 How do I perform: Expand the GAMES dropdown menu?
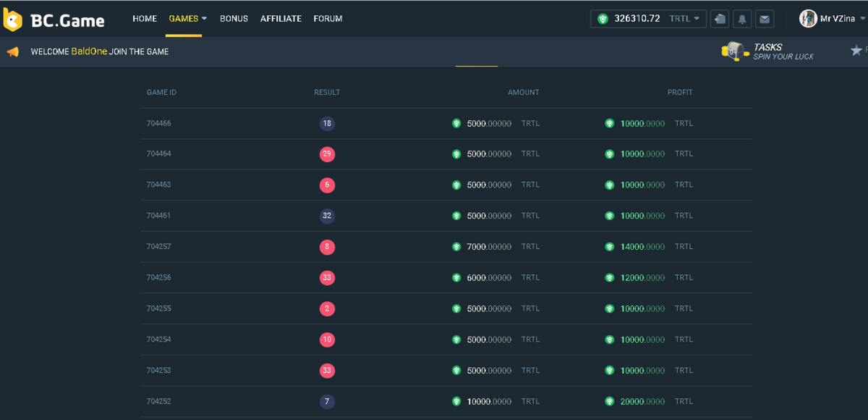click(187, 19)
